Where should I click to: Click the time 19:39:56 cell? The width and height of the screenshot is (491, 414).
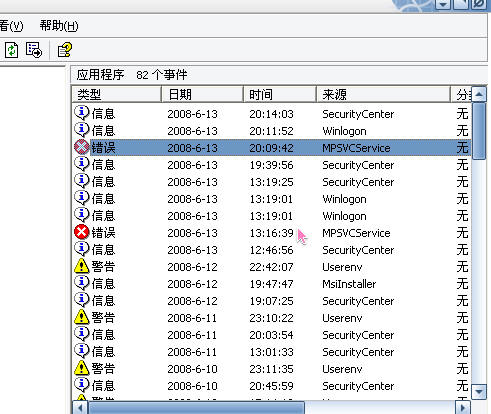pyautogui.click(x=271, y=165)
